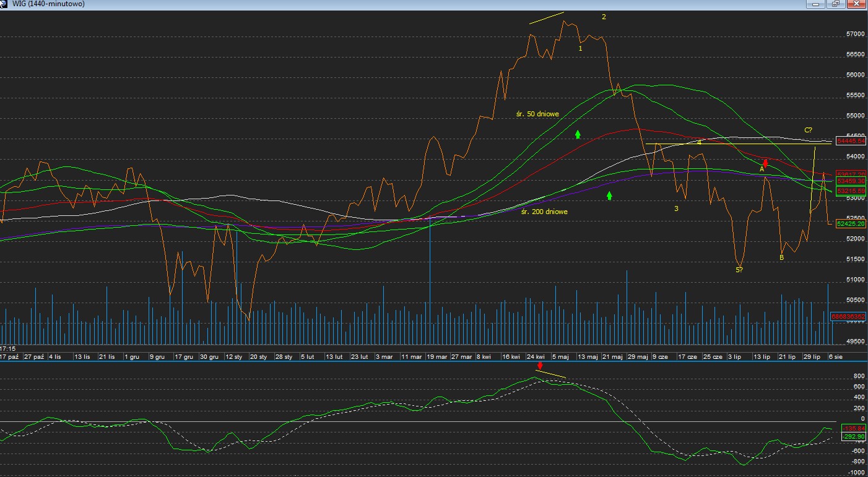
Task: Click the 54445.54 price label on the axis
Action: click(x=851, y=141)
